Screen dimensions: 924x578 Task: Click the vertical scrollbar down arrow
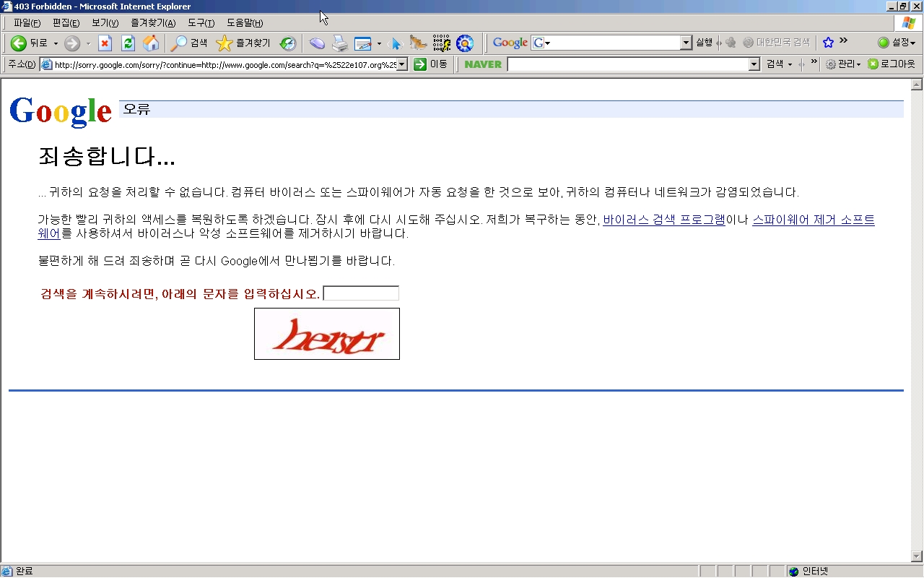[917, 556]
